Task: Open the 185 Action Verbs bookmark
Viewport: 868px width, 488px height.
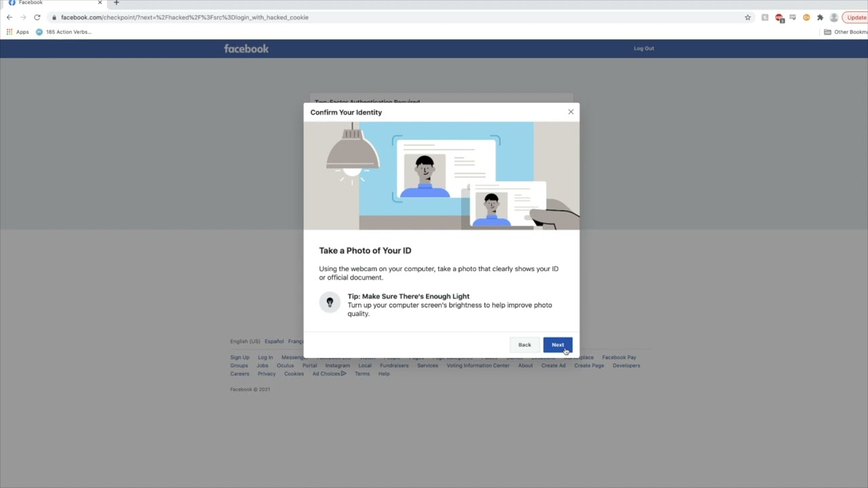Action: tap(63, 32)
